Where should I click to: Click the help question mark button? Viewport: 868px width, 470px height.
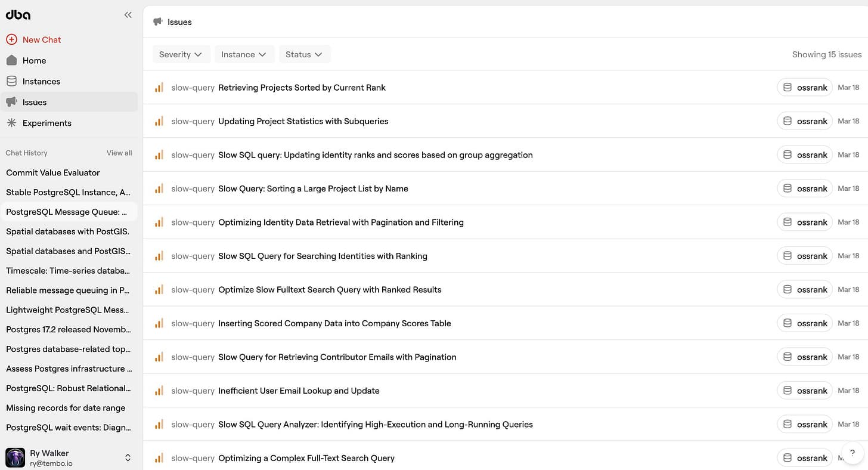pyautogui.click(x=852, y=453)
